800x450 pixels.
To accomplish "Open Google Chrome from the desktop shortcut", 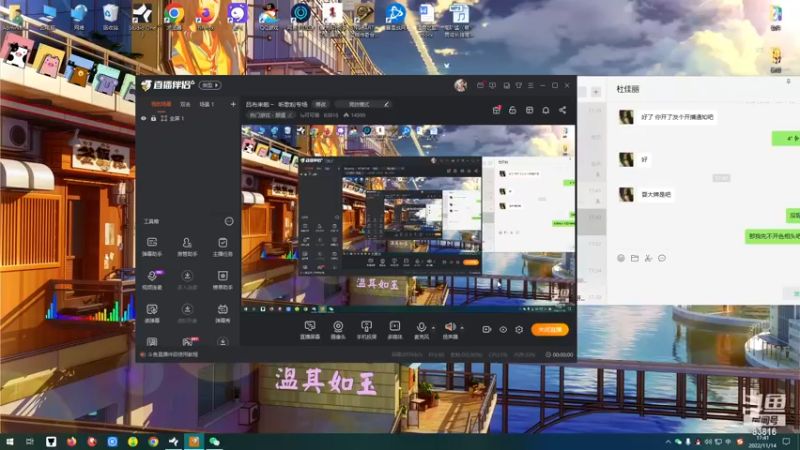I will click(x=174, y=16).
